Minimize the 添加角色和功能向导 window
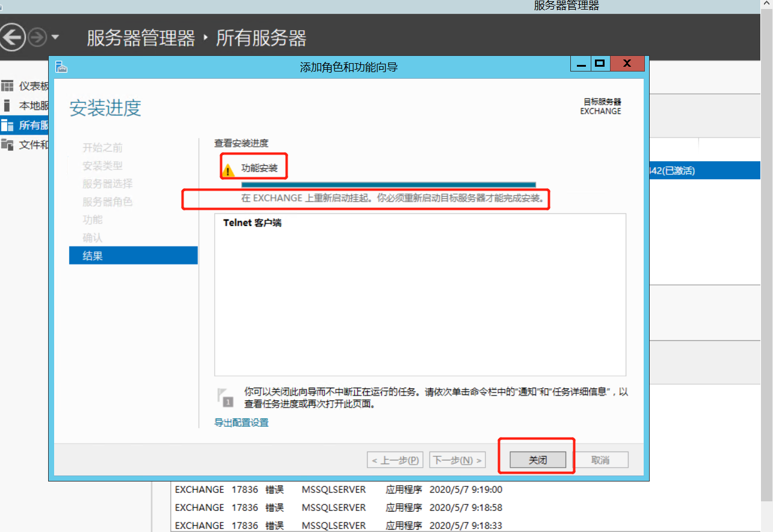This screenshot has height=532, width=773. [580, 64]
